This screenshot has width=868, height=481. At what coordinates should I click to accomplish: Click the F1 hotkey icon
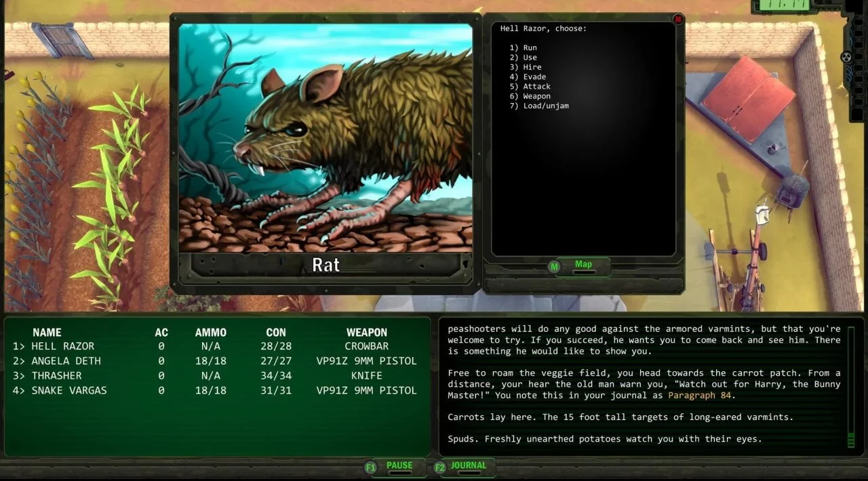[x=370, y=467]
